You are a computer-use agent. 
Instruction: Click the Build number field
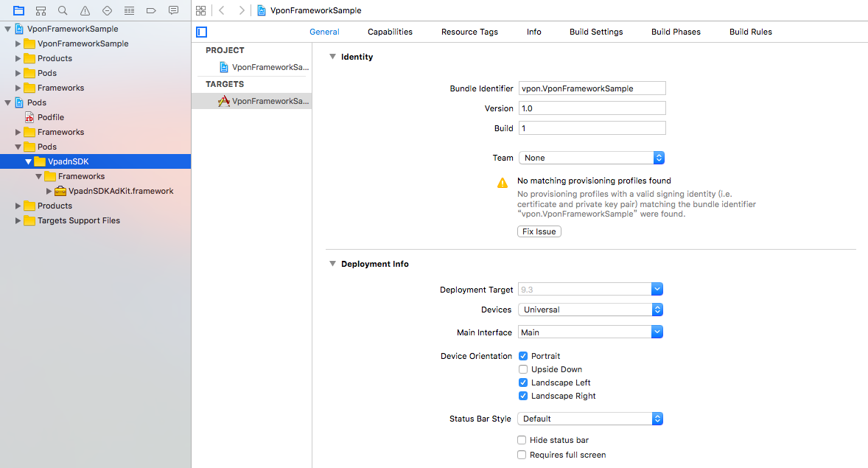[x=592, y=128]
